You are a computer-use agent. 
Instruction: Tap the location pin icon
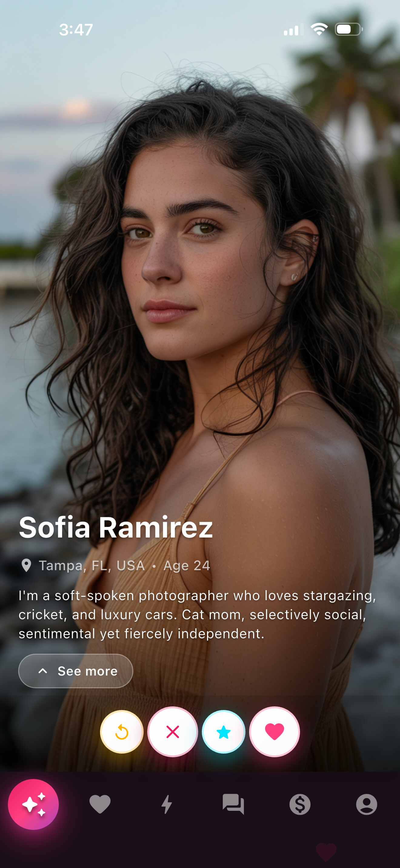[x=26, y=565]
